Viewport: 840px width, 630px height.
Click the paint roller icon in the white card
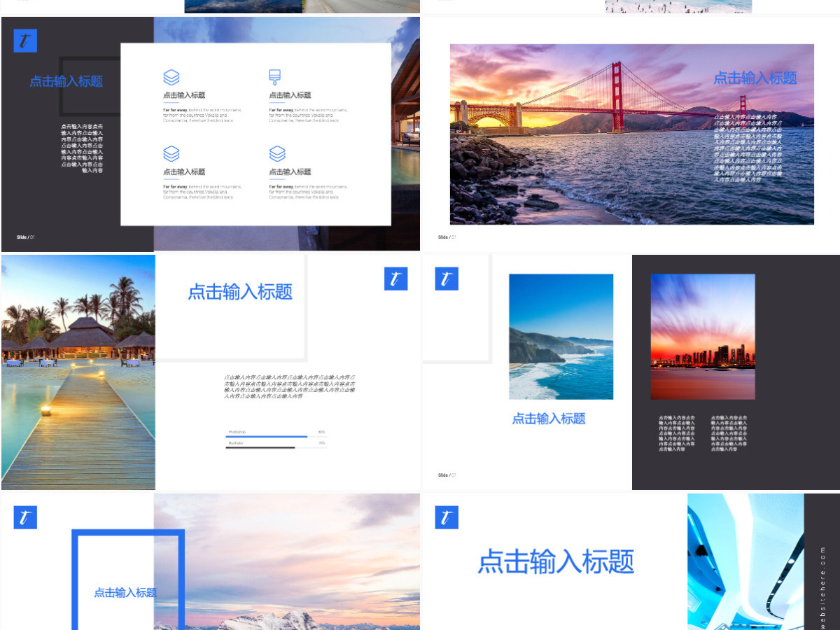pyautogui.click(x=274, y=77)
